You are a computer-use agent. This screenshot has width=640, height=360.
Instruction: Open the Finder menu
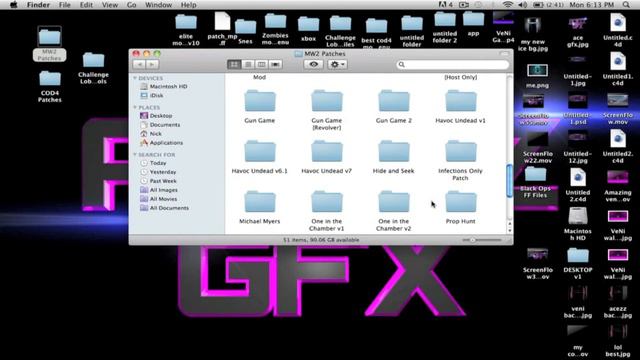(38, 5)
